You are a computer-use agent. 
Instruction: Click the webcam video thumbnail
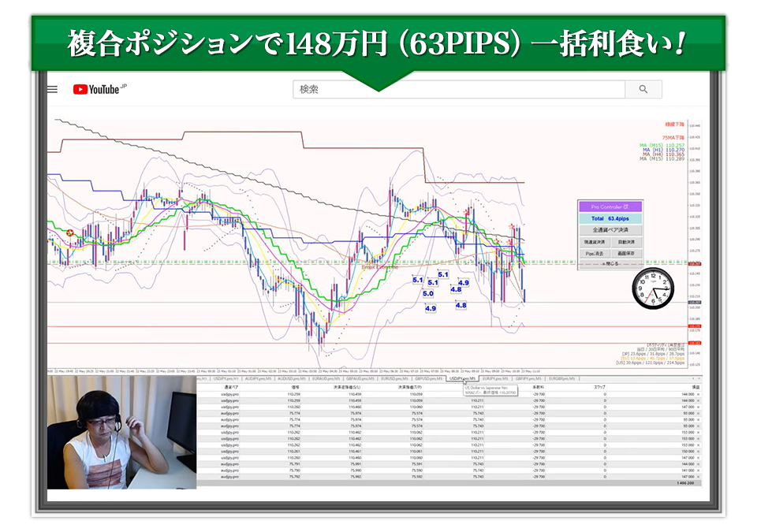click(x=121, y=433)
